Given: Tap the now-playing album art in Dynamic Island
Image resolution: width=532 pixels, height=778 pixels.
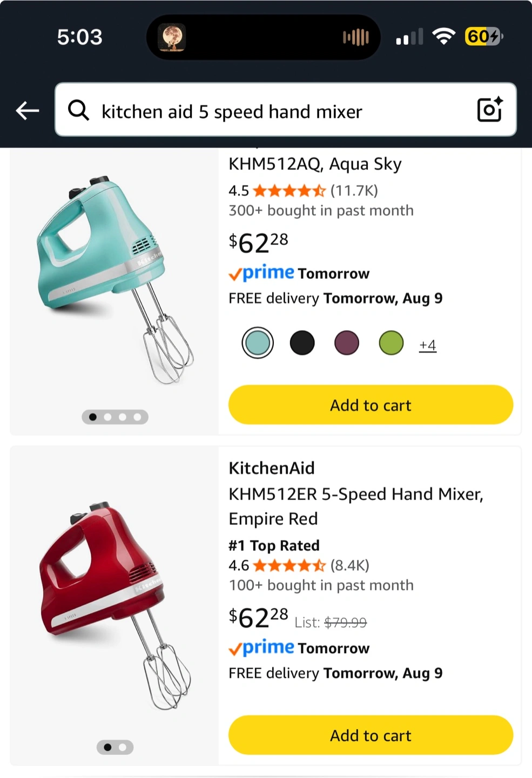Looking at the screenshot, I should [172, 37].
